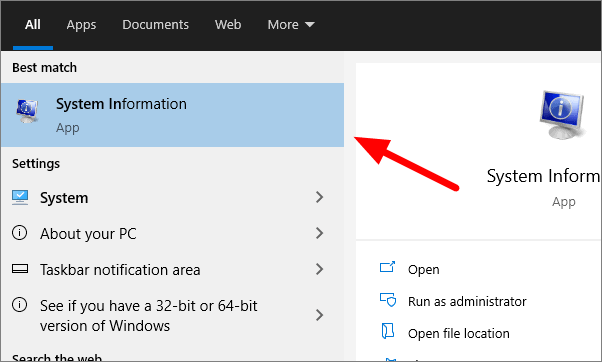Switch to the Apps tab
The image size is (602, 362).
coord(81,25)
